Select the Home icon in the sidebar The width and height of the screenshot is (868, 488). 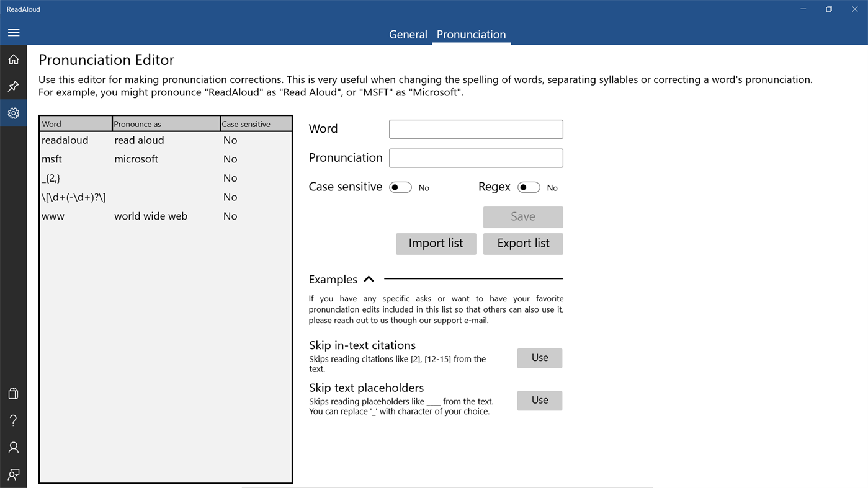pos(13,58)
